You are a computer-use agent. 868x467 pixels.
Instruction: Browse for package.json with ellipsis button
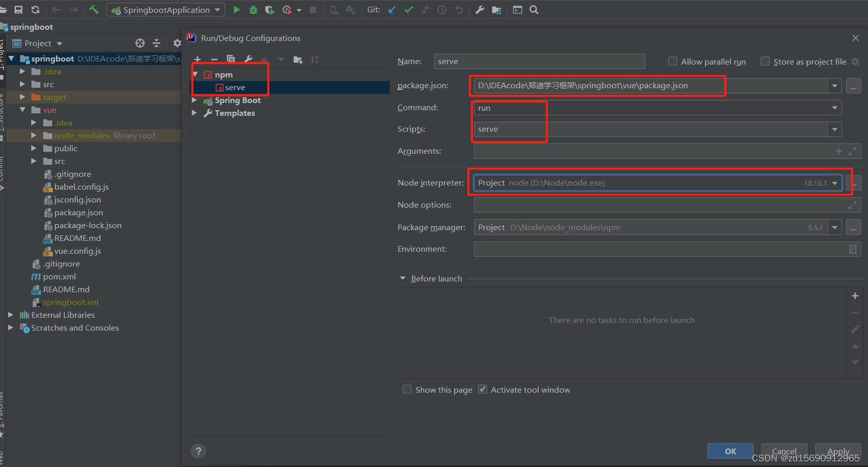tap(854, 86)
